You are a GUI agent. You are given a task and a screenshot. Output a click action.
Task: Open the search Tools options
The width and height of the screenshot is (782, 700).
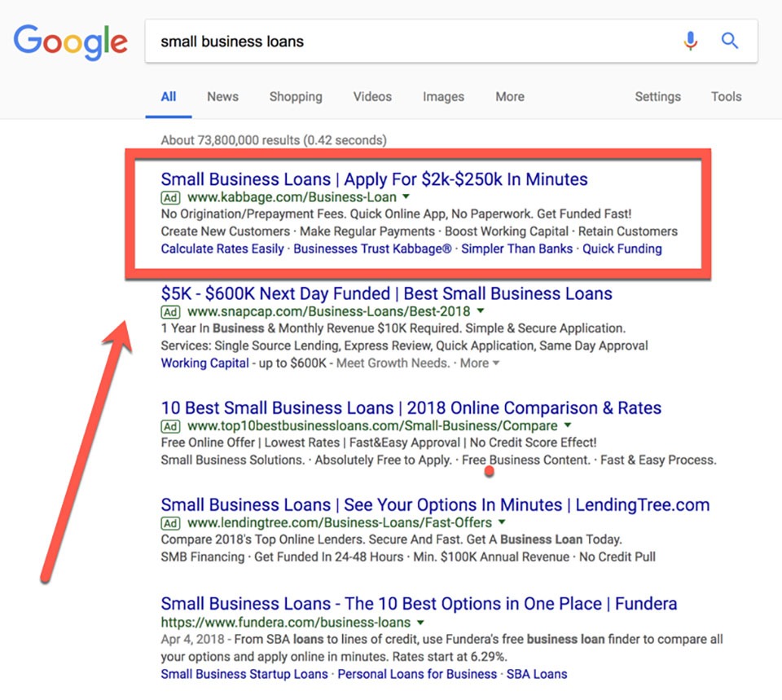[726, 96]
